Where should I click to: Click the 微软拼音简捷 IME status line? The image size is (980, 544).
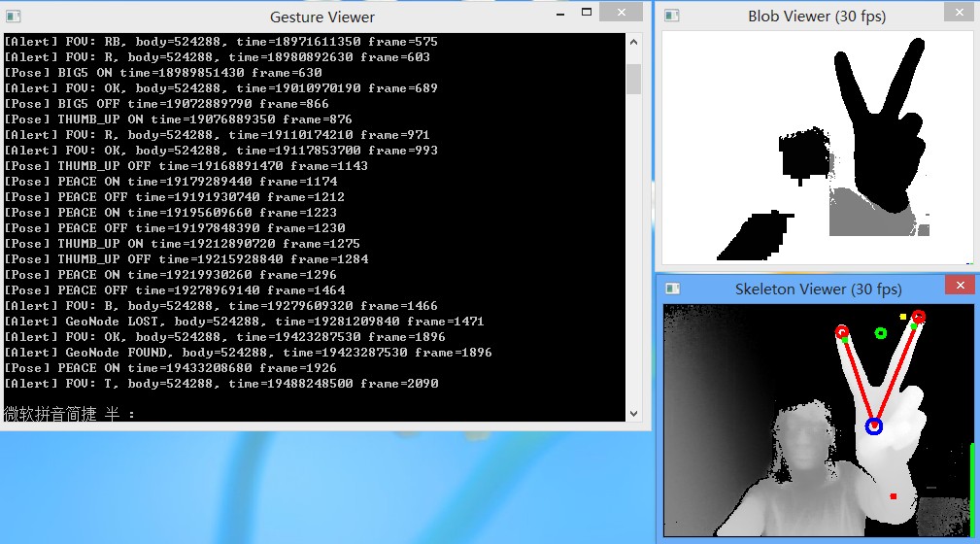click(x=69, y=414)
